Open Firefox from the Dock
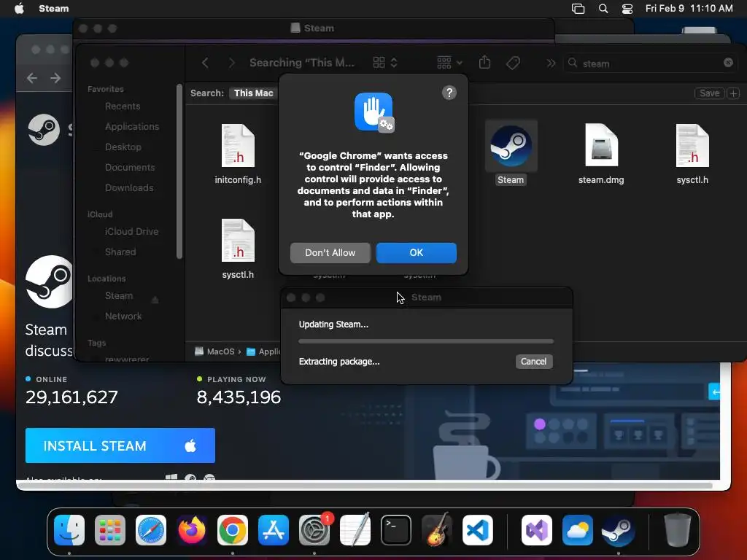747x560 pixels. (x=192, y=530)
